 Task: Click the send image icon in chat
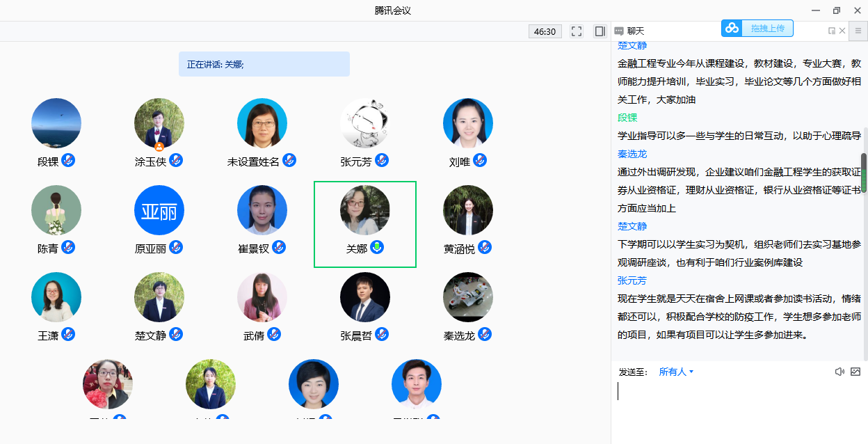pyautogui.click(x=855, y=372)
